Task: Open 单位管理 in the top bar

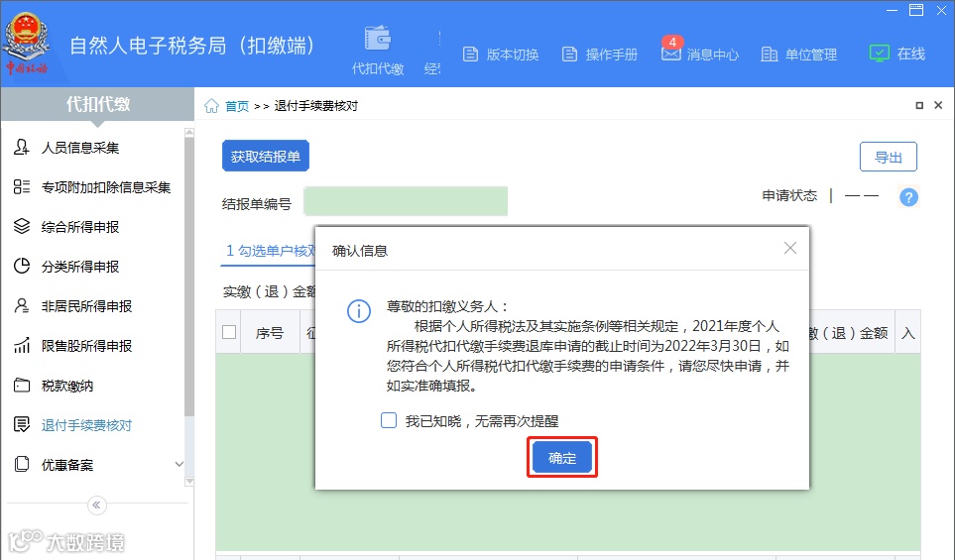Action: (799, 55)
